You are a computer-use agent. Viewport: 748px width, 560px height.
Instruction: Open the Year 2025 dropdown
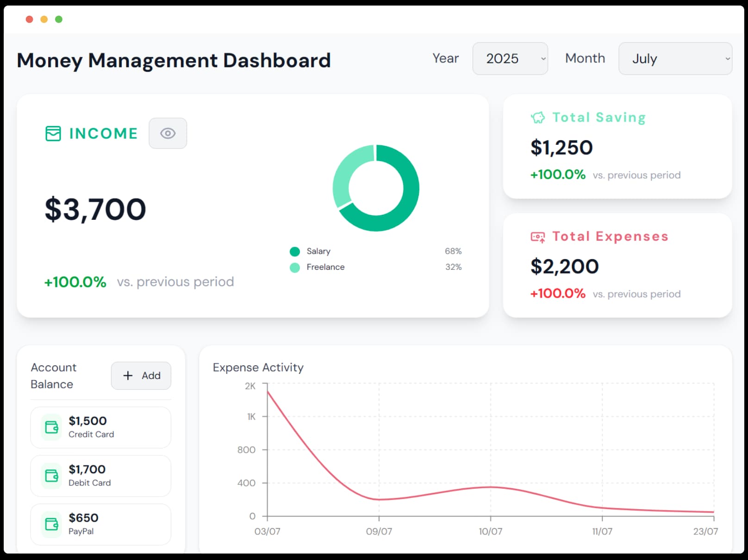click(510, 58)
